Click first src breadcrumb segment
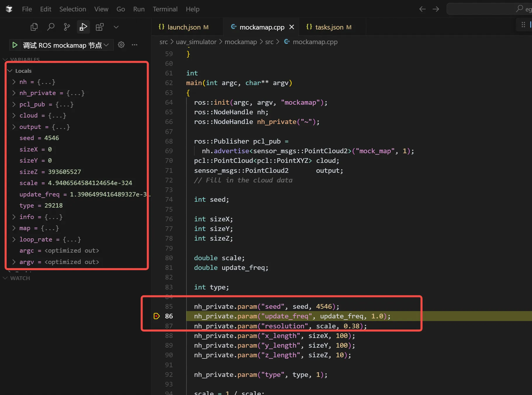 [164, 42]
